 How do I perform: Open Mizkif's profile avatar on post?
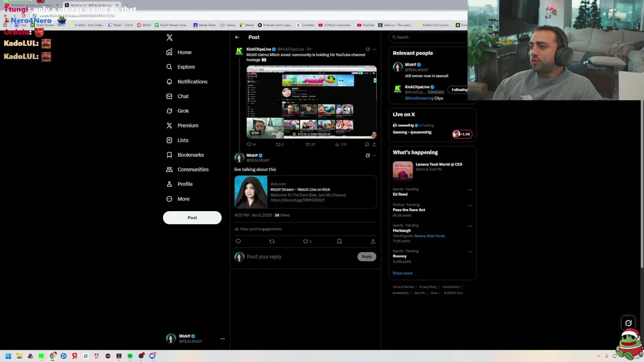(x=239, y=158)
